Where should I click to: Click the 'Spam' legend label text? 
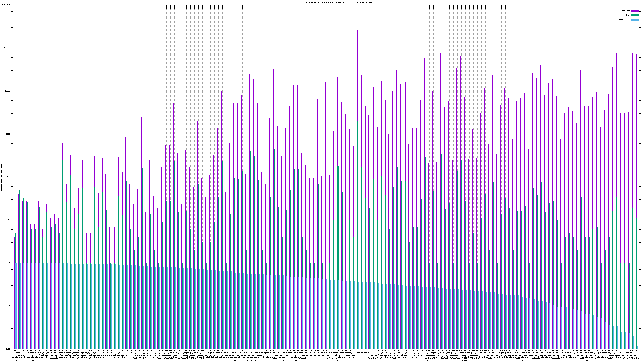[628, 15]
